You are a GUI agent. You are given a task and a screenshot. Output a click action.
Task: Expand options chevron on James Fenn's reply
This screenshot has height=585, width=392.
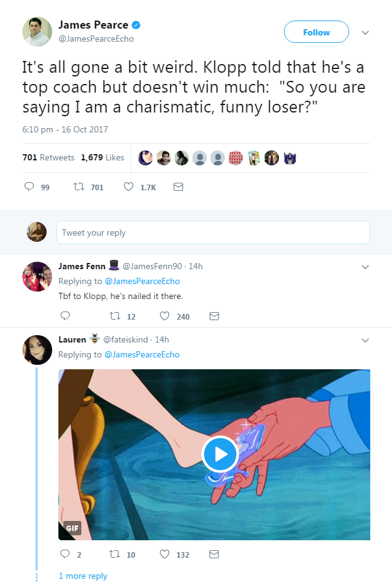pos(365,267)
